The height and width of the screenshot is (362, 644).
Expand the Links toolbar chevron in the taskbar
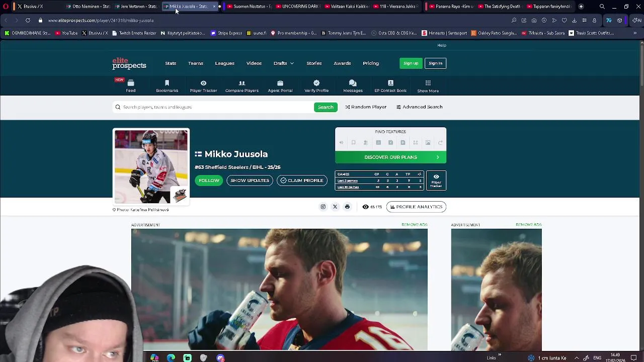[x=499, y=355]
